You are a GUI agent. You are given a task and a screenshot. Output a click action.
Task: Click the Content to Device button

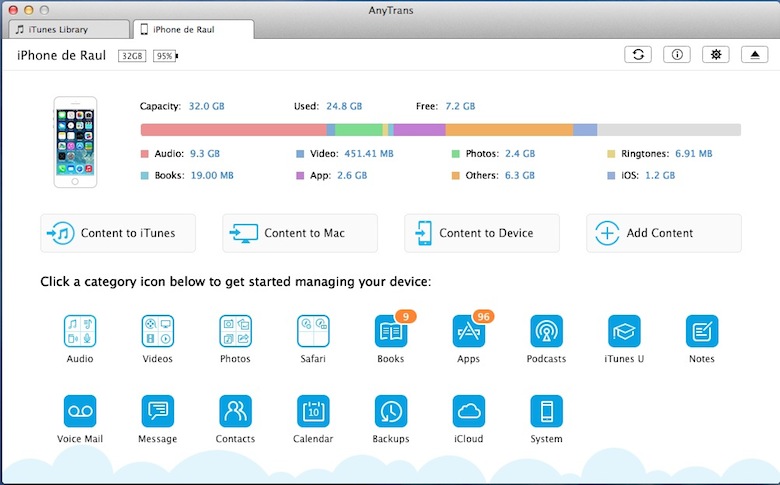coord(482,233)
